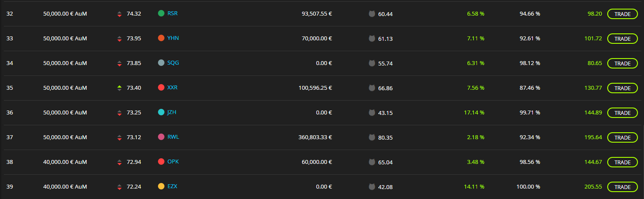Click the teal circle icon beside JZH
644x199 pixels.
(161, 112)
